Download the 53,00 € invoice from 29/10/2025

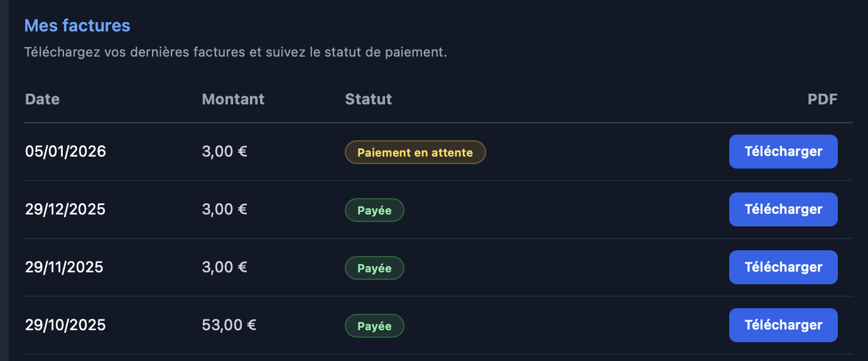[x=783, y=325]
